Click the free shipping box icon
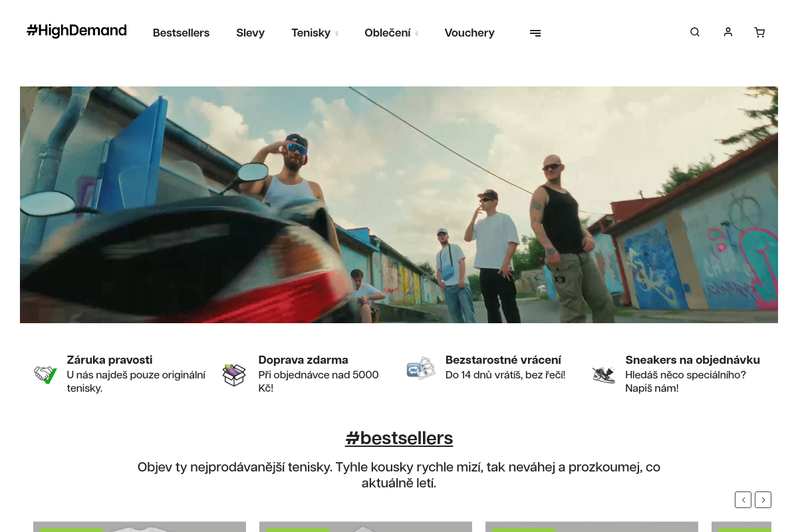 [234, 374]
